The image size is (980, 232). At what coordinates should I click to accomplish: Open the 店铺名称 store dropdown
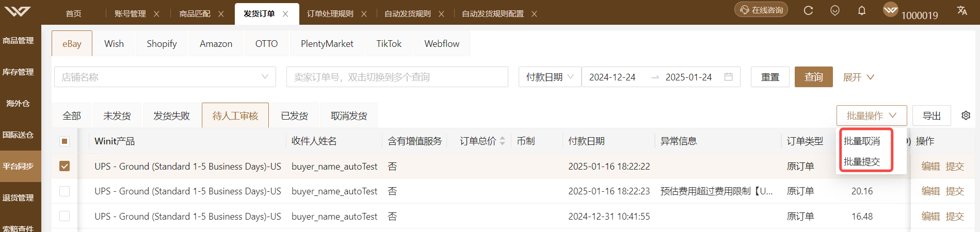coord(165,77)
